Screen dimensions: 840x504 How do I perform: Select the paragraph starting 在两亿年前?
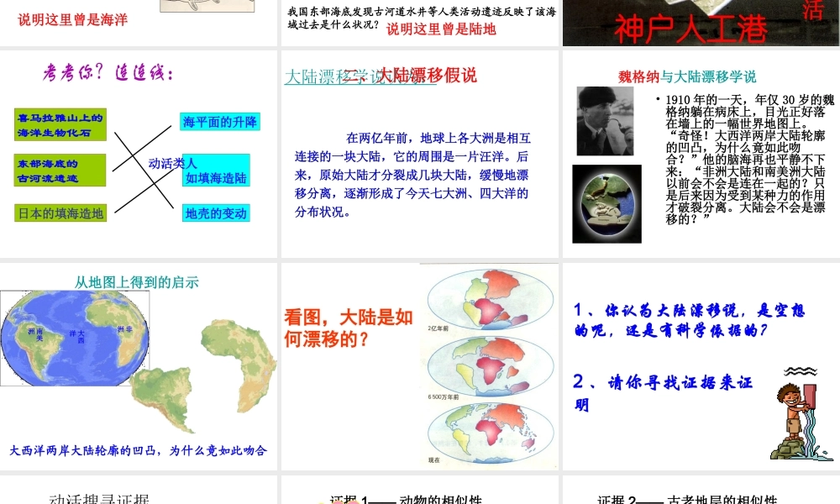[x=412, y=175]
